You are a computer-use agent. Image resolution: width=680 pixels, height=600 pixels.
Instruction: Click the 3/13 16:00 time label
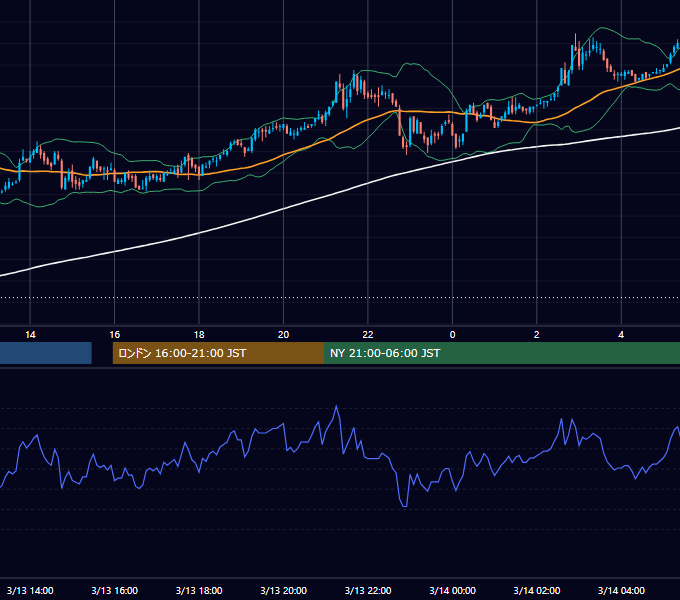point(114,590)
